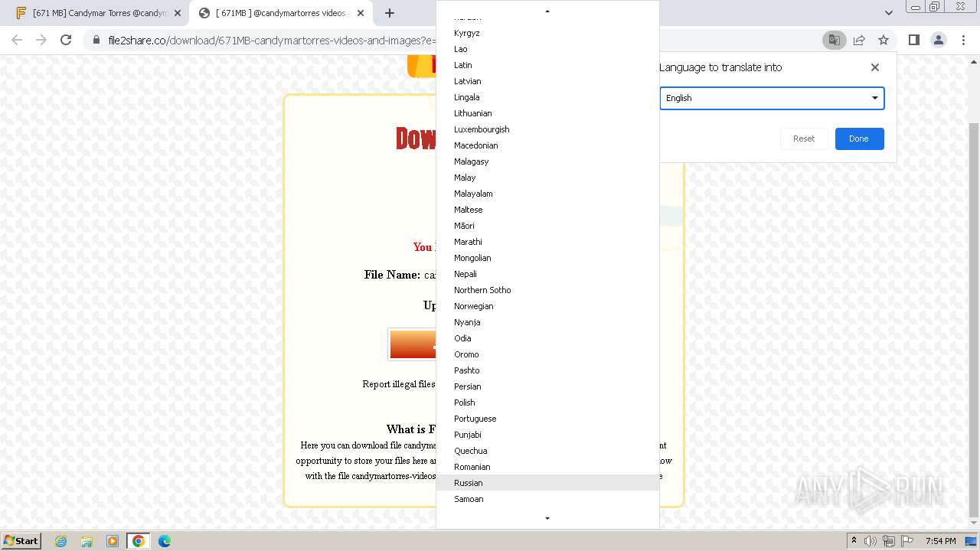Open Windows Media Player taskbar icon
Screen dimensions: 980x551
113,541
